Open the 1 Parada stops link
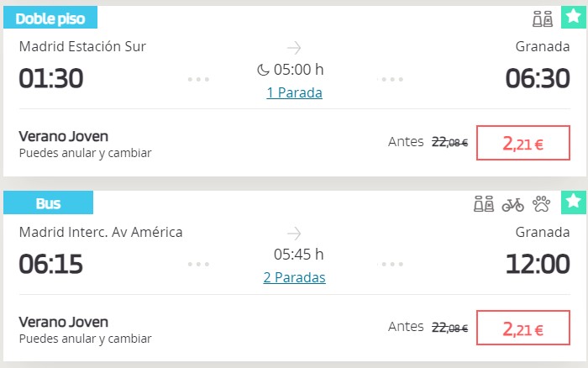The image size is (588, 368). pos(294,92)
